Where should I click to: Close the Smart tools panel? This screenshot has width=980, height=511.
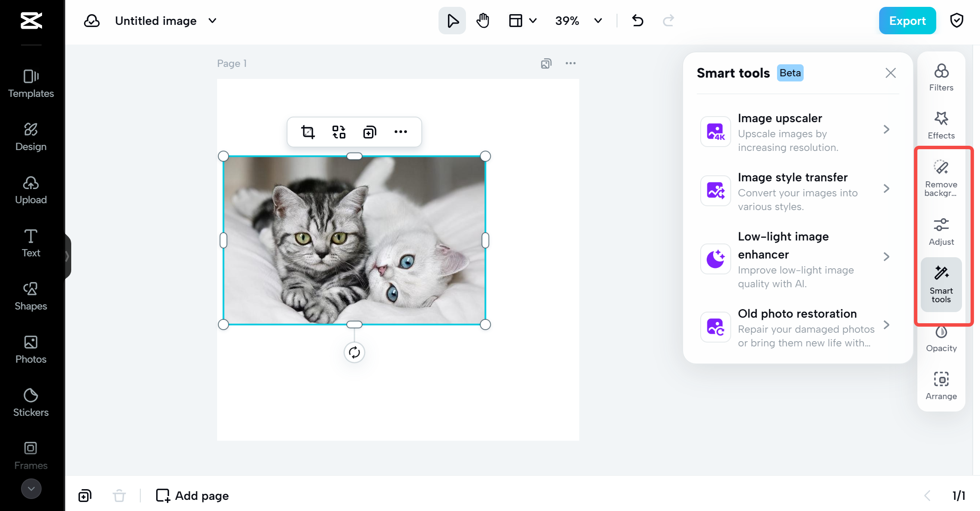click(890, 73)
